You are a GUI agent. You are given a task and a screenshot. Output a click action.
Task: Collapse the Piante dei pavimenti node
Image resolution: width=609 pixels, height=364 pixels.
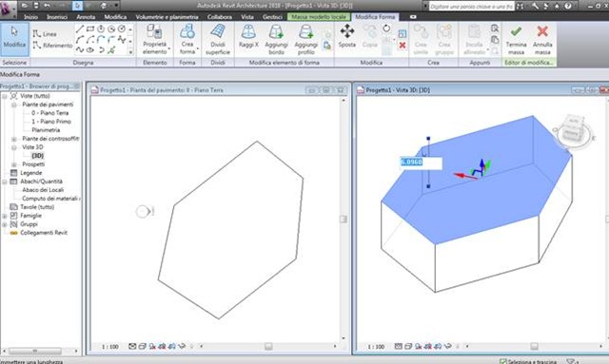click(x=14, y=105)
